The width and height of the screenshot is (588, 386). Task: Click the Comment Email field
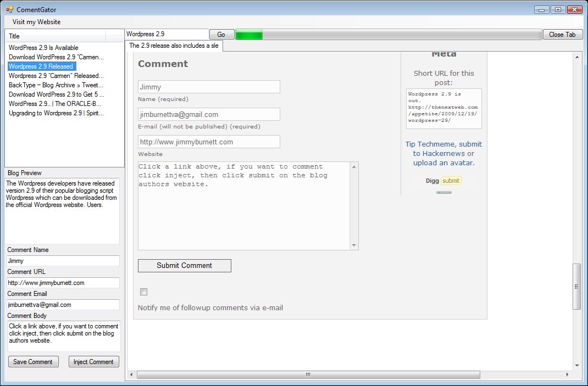click(63, 305)
